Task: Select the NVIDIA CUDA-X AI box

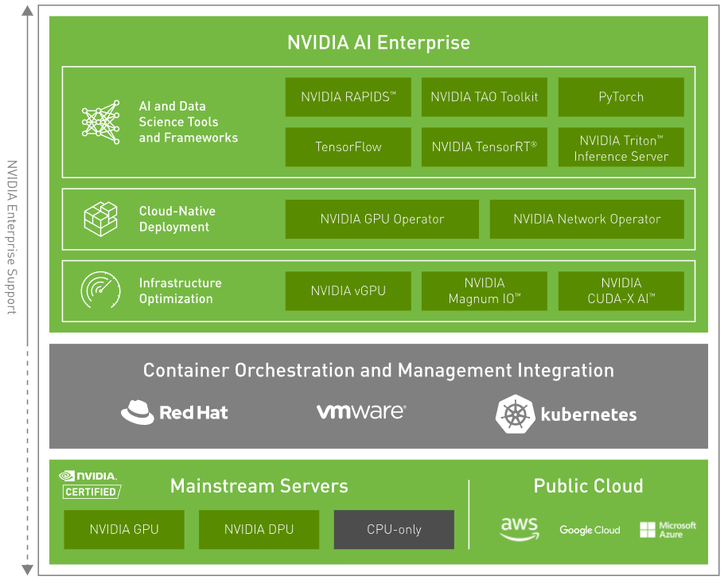Action: (x=621, y=291)
